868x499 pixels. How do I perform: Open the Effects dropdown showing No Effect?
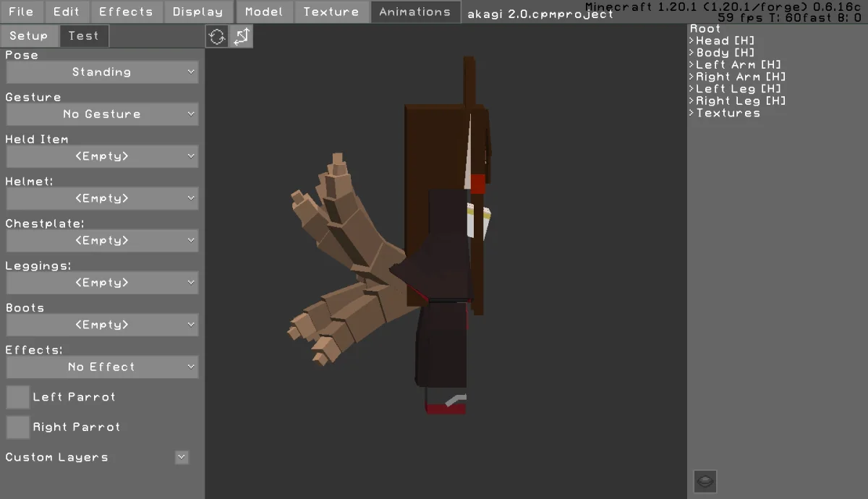(102, 367)
